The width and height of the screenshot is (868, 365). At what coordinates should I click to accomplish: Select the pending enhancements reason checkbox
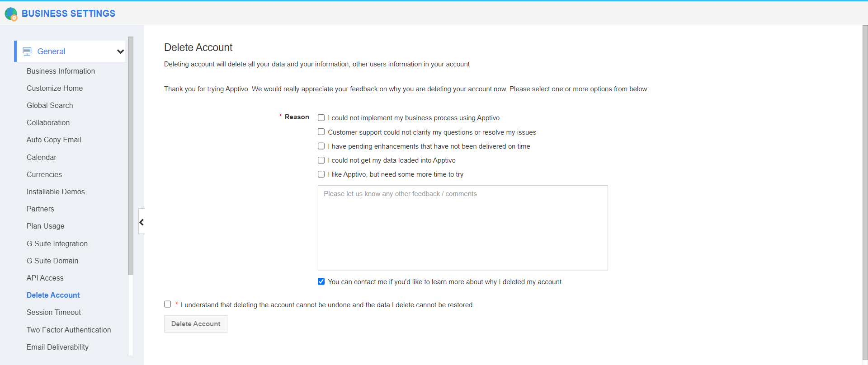[x=321, y=146]
